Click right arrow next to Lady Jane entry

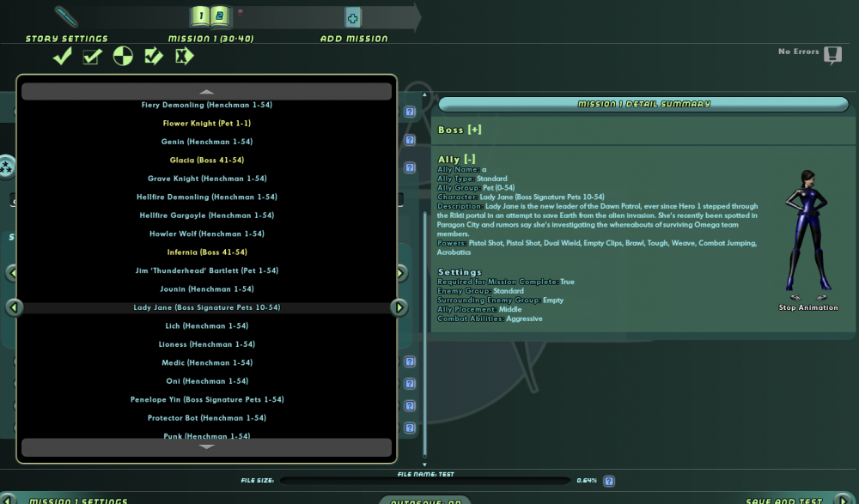(x=399, y=307)
